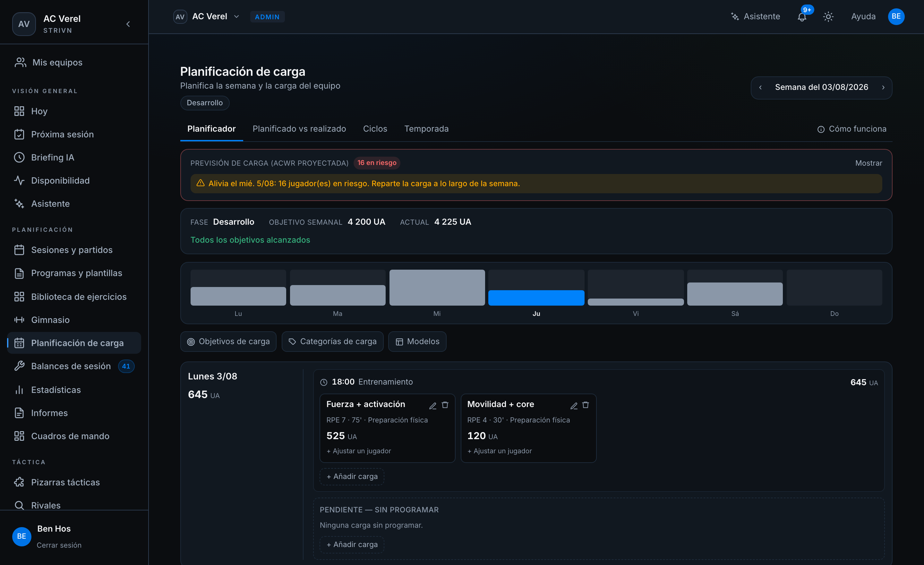Open Pizarras tácticas in sidebar

point(74,482)
